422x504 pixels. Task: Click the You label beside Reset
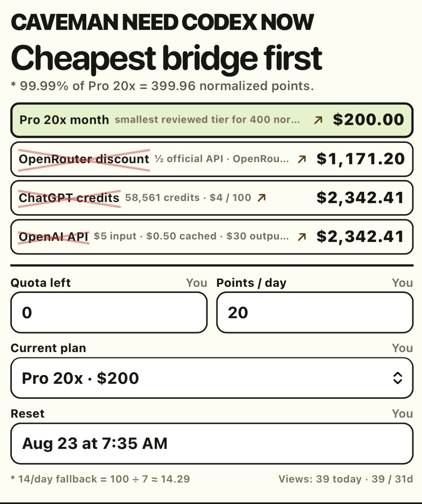click(x=402, y=414)
